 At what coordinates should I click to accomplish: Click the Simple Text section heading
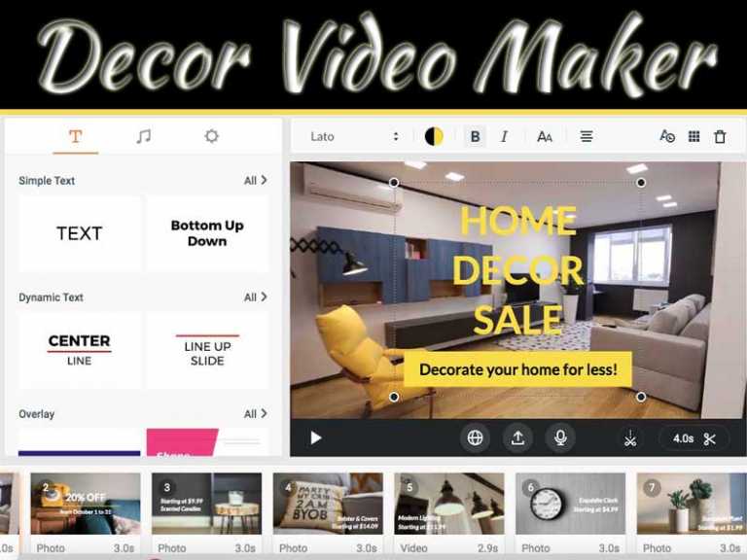tap(47, 181)
